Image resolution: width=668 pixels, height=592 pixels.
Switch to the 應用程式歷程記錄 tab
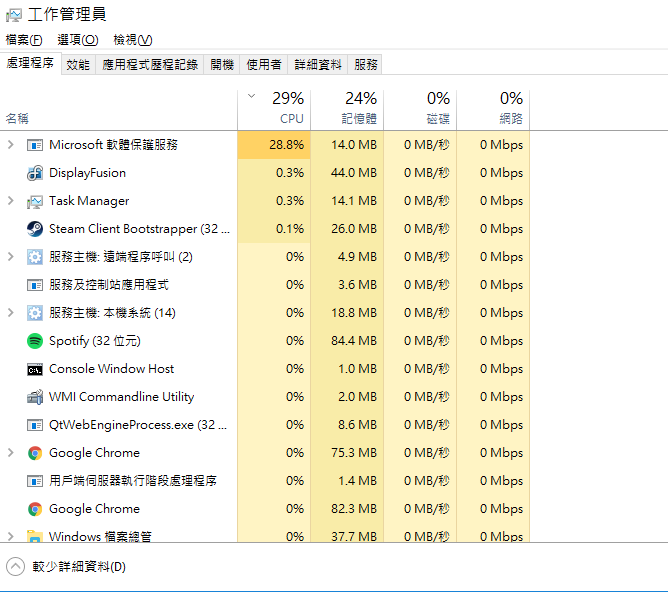[150, 65]
